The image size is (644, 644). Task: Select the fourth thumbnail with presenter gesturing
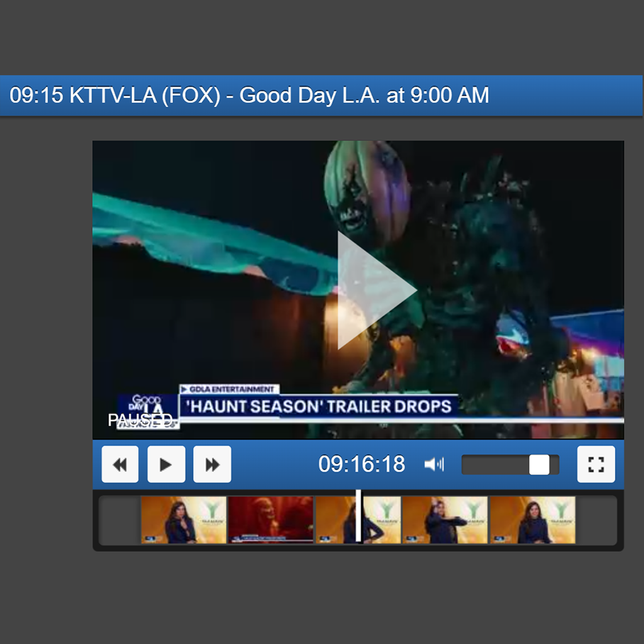[445, 520]
